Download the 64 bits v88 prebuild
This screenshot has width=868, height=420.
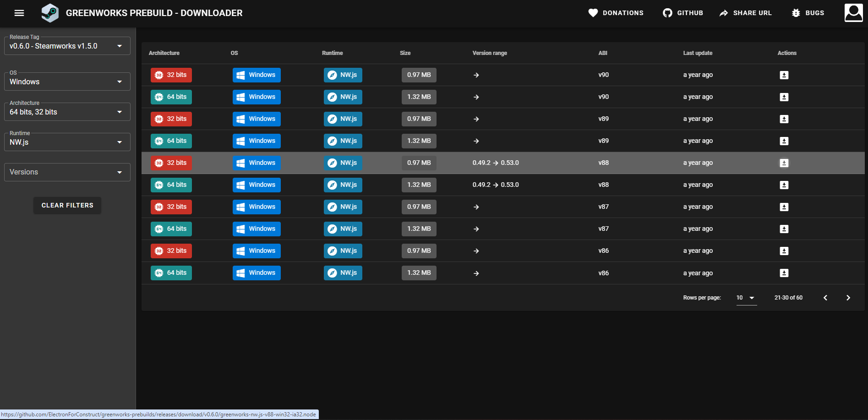(784, 185)
